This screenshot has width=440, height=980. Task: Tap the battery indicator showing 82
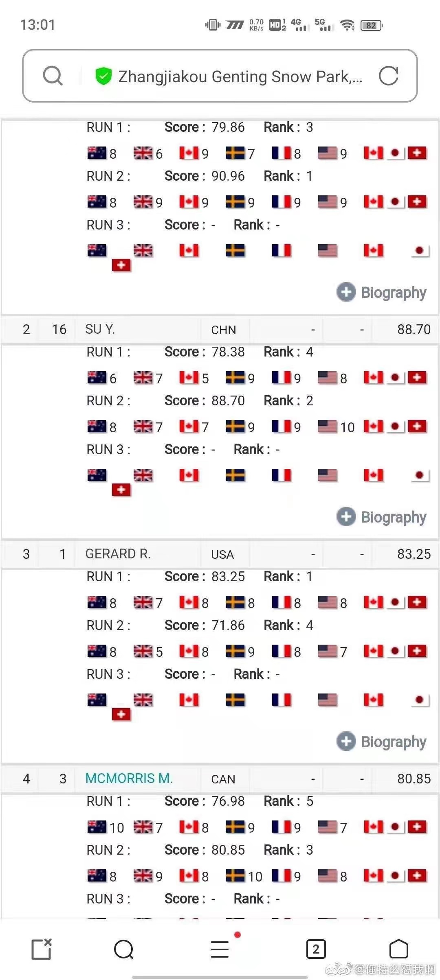(x=371, y=25)
